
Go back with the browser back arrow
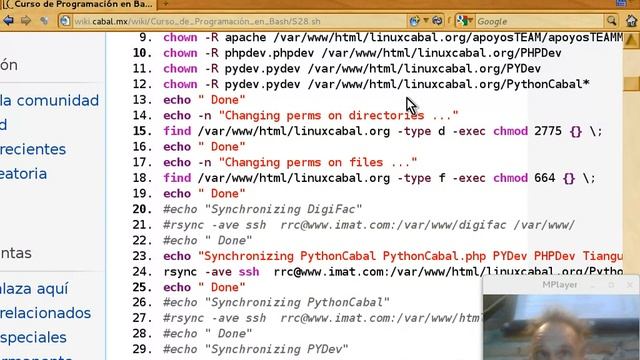[x=8, y=20]
